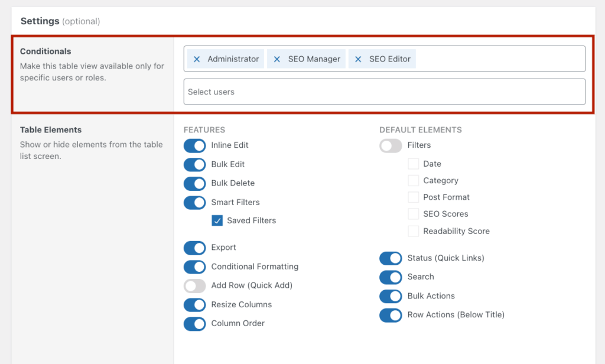Disable the Bulk Delete toggle

tap(194, 183)
